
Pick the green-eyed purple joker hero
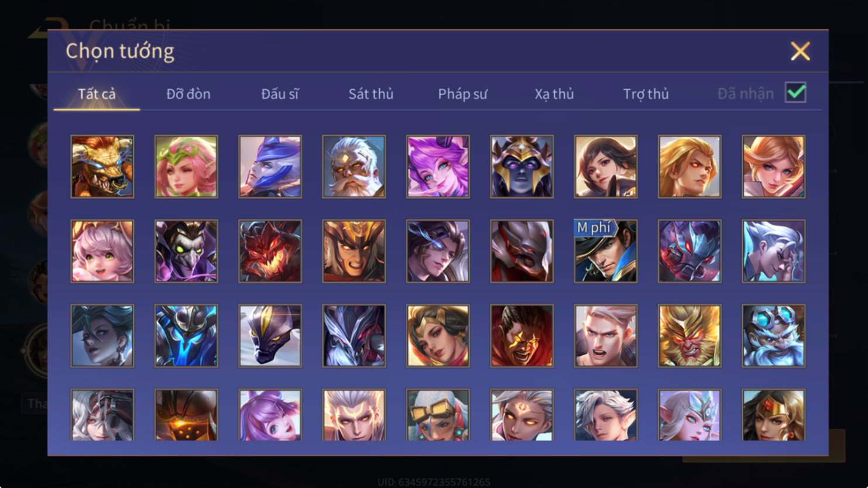186,251
